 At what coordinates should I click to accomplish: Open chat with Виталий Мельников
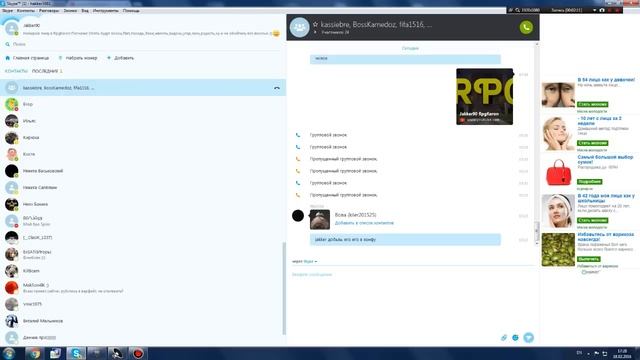[143, 321]
